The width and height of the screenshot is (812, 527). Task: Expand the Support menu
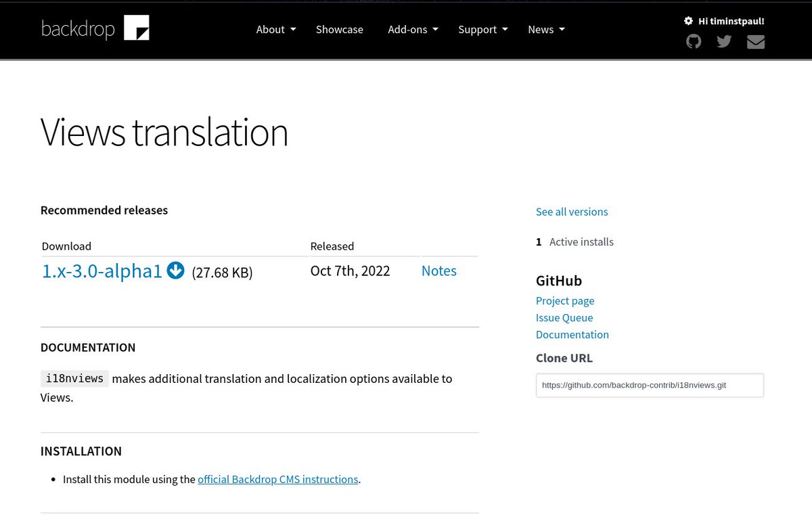click(483, 29)
